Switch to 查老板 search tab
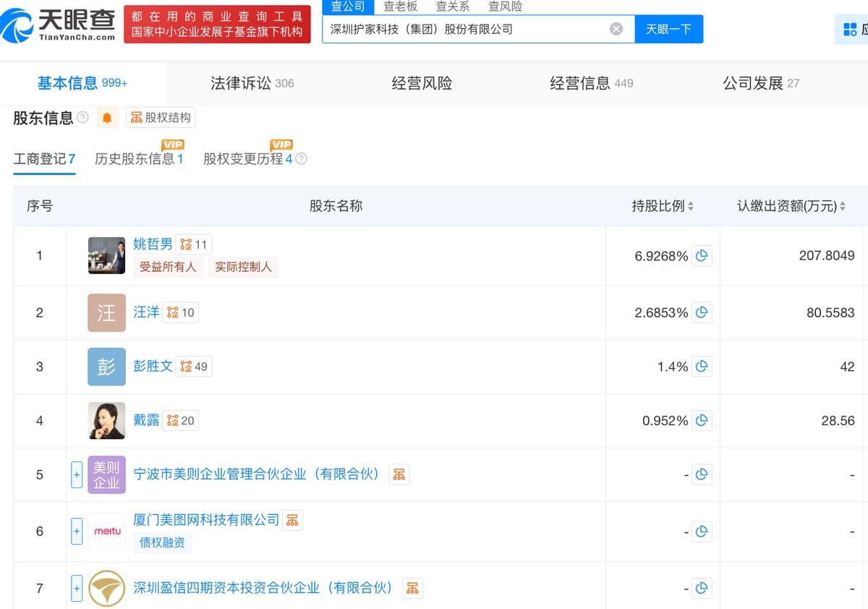 pyautogui.click(x=400, y=7)
